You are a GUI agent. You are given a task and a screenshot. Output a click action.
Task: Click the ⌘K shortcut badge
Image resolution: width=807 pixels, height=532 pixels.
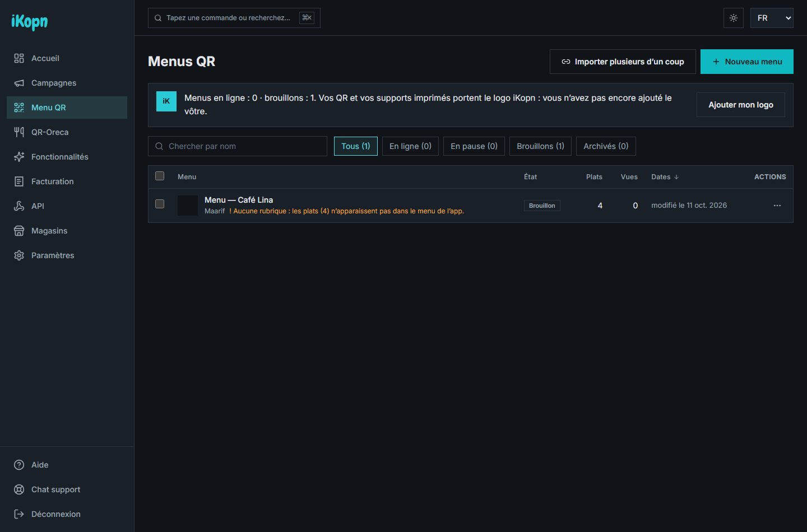pos(307,18)
